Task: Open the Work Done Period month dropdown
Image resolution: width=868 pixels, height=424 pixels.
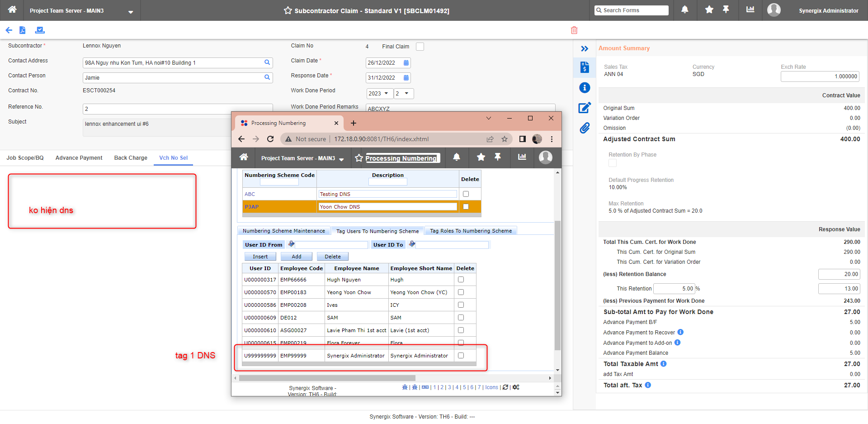Action: pos(404,93)
